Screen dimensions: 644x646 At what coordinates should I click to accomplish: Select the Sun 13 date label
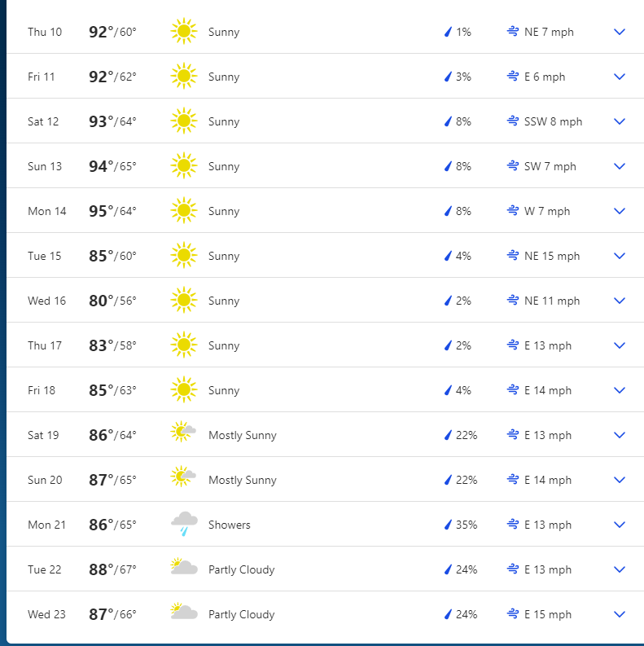point(45,166)
